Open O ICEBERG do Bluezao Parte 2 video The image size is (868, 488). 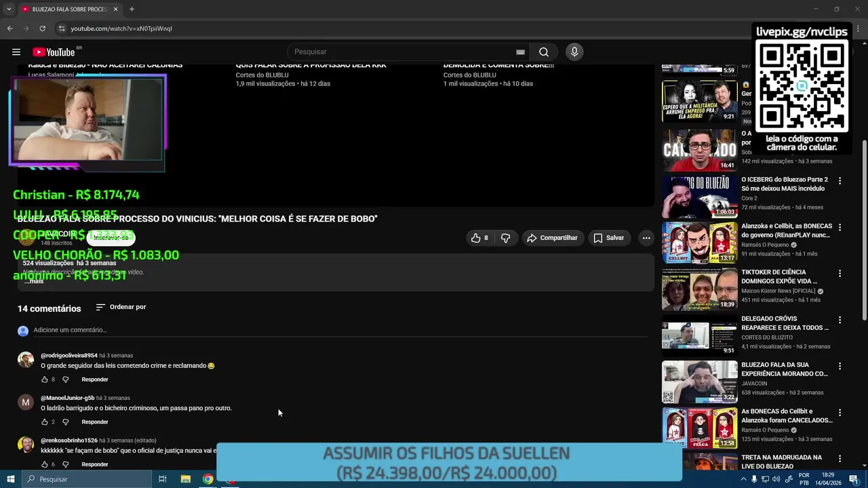(785, 184)
